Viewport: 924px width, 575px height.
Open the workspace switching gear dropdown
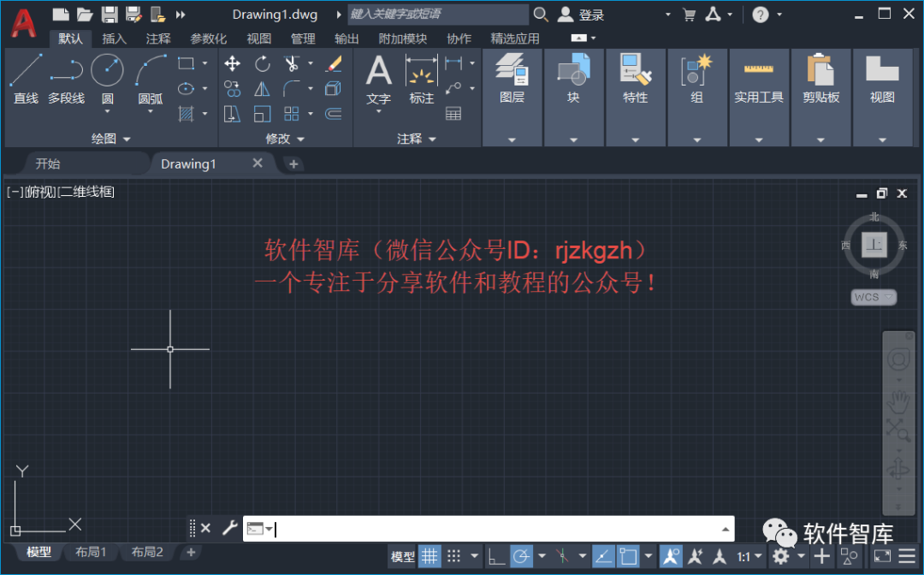tap(801, 555)
